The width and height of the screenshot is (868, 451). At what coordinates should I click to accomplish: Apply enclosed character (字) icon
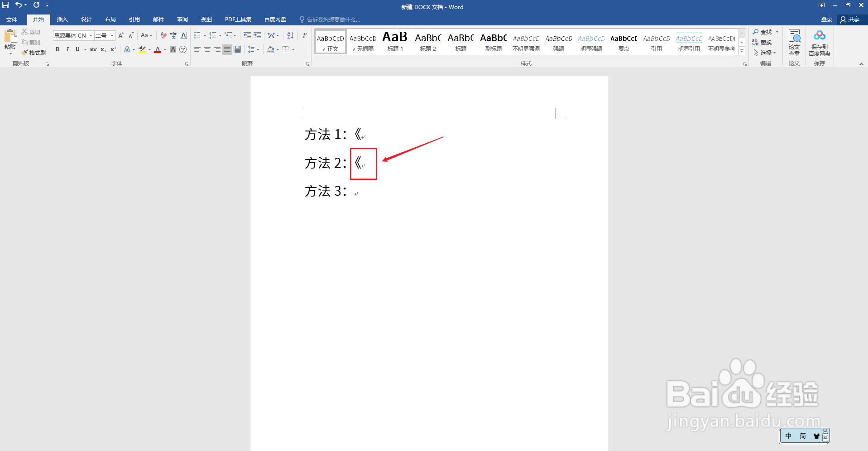coord(183,49)
